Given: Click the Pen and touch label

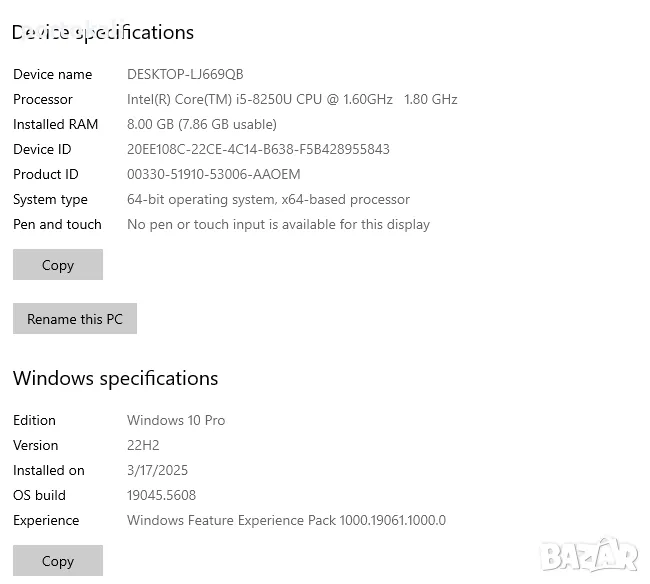Looking at the screenshot, I should (57, 224).
